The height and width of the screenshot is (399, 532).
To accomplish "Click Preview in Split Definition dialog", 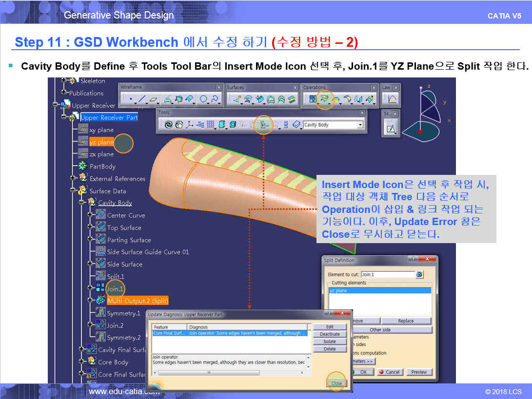I will 419,372.
